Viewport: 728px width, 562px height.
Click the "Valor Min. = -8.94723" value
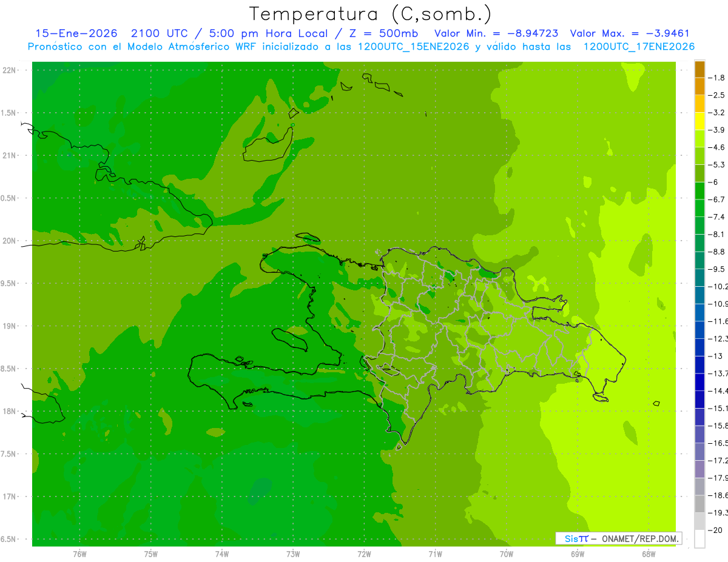click(x=497, y=33)
